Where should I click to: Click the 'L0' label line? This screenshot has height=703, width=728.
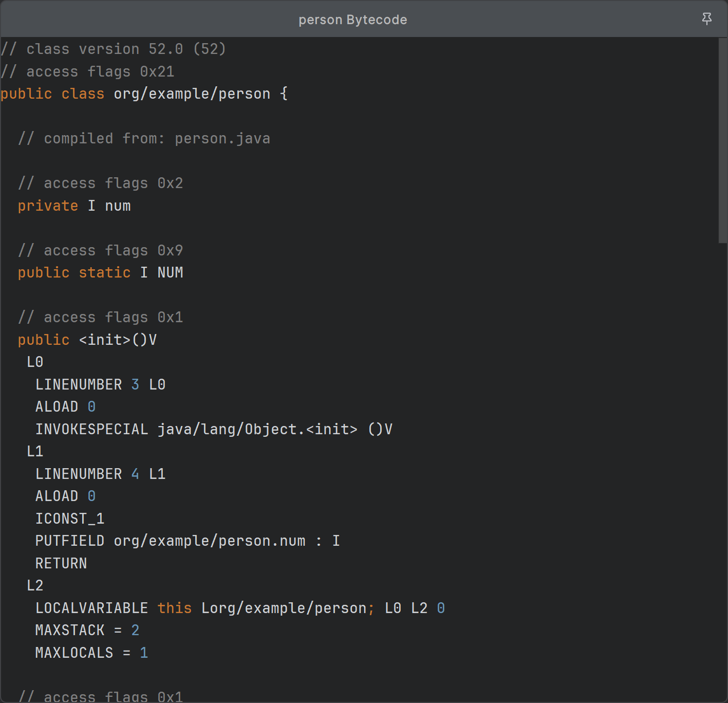point(35,362)
